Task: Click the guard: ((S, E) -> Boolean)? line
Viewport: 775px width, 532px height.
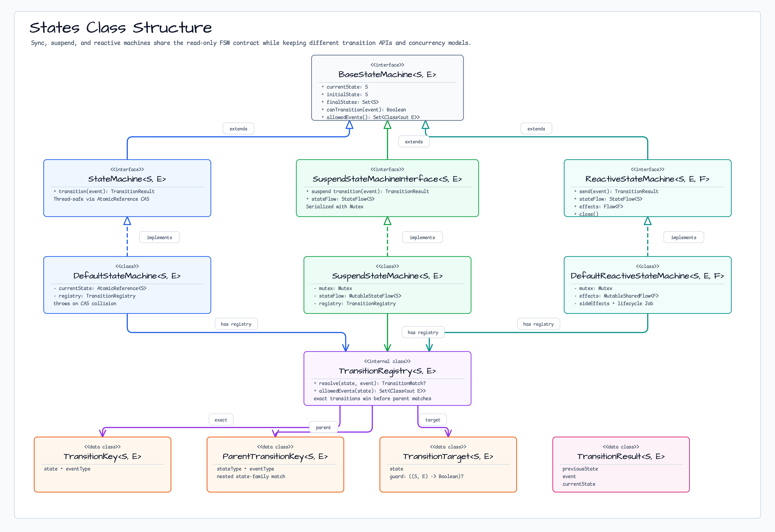Action: point(426,477)
